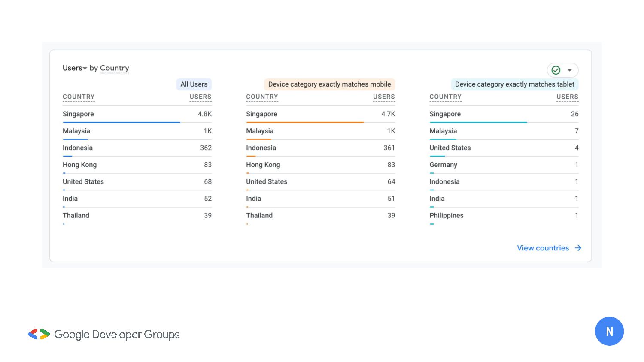
Task: Click the teal Singapore bar in tablet table
Action: click(478, 122)
